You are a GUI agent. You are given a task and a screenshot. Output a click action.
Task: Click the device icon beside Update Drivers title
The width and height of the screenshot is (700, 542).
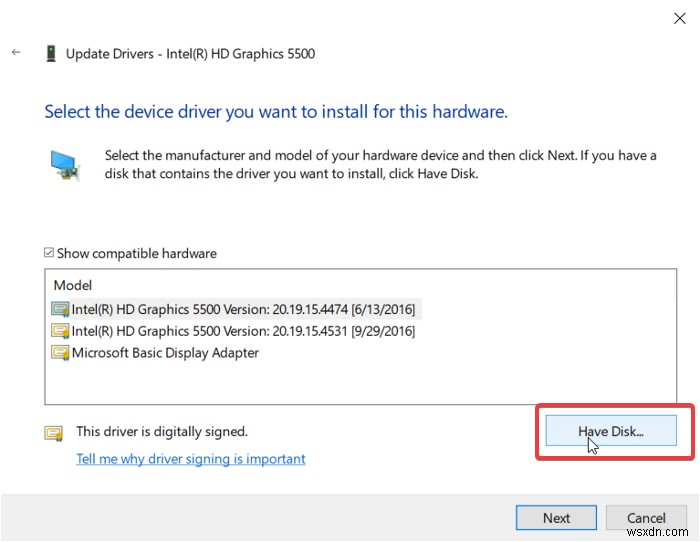[50, 54]
